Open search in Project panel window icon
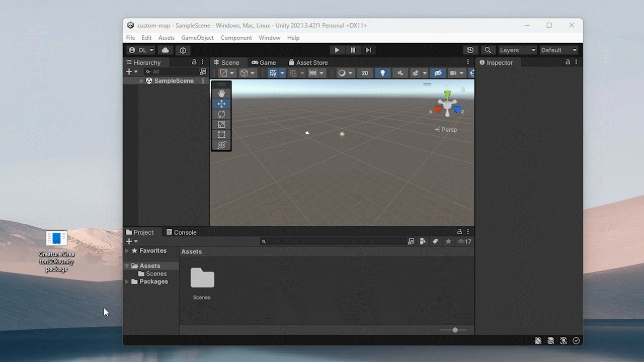 [x=411, y=242]
